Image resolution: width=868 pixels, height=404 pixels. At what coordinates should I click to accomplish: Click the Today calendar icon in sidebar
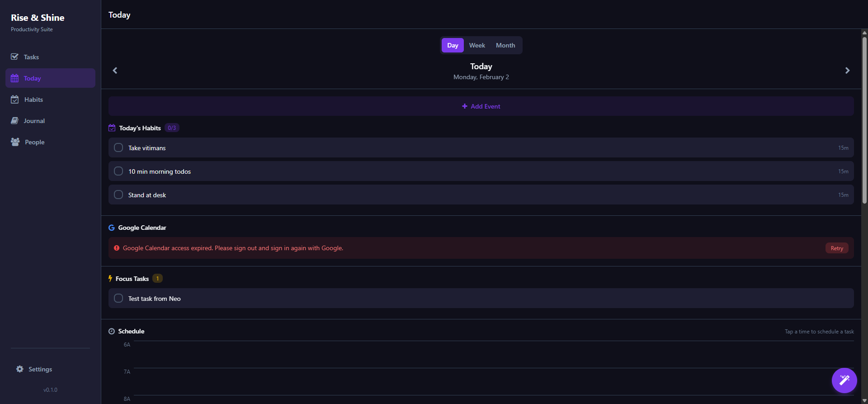(14, 78)
